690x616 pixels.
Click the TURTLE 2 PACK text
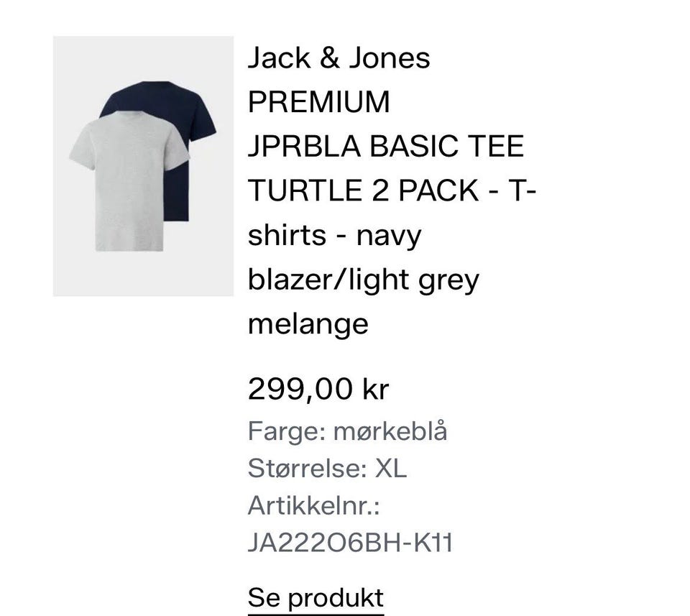click(x=363, y=190)
